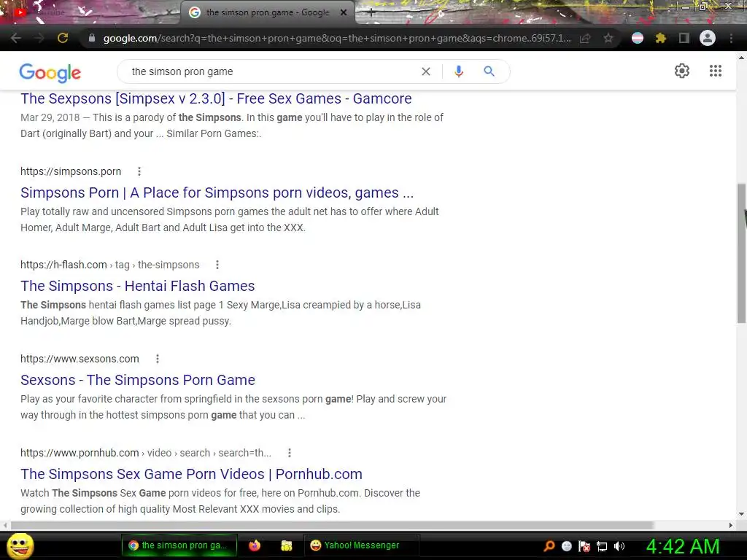Open the network tray icon
The height and width of the screenshot is (560, 747).
602,546
